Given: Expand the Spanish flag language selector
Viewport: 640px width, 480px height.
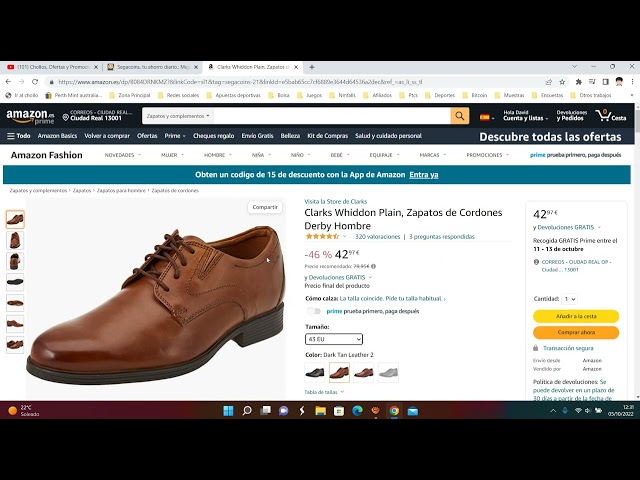Looking at the screenshot, I should 487,117.
